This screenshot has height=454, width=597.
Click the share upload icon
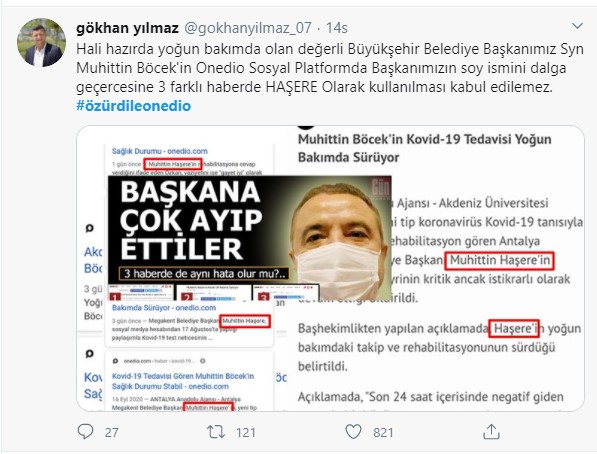coord(491,432)
